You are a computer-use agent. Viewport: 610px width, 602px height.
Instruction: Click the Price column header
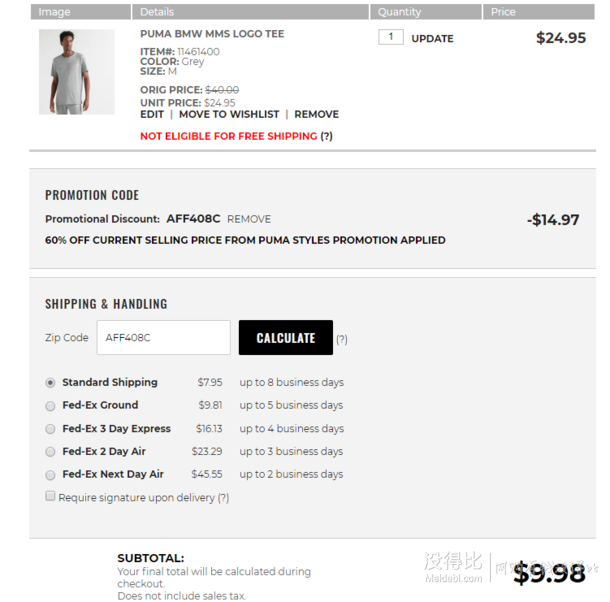[x=539, y=12]
